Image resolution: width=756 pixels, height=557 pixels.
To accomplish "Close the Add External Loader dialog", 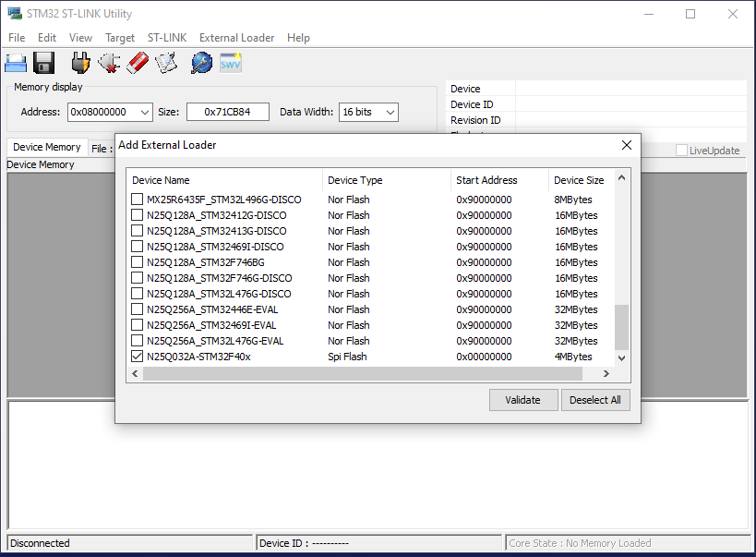I will click(x=626, y=145).
